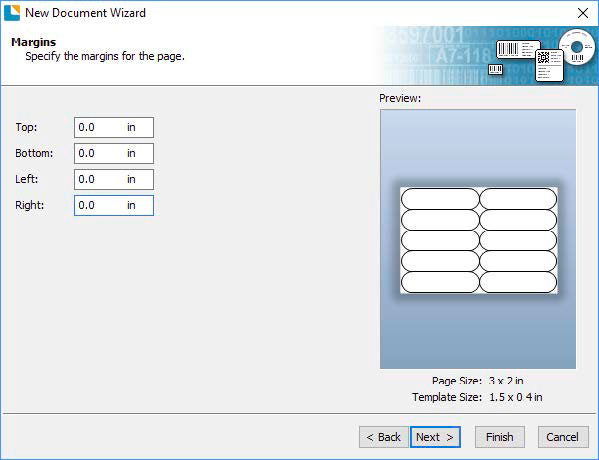Click the QR code label icon in the banner
The height and width of the screenshot is (460, 599).
pyautogui.click(x=549, y=65)
